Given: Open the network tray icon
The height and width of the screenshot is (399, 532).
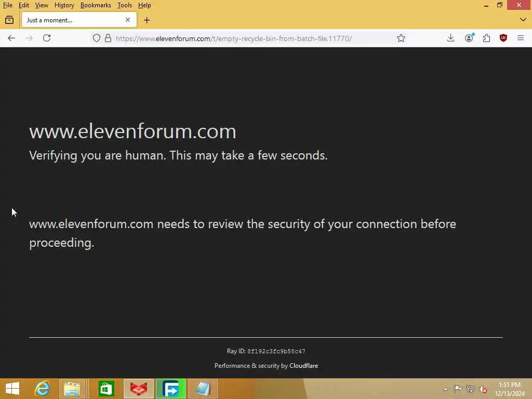Looking at the screenshot, I should coord(470,389).
